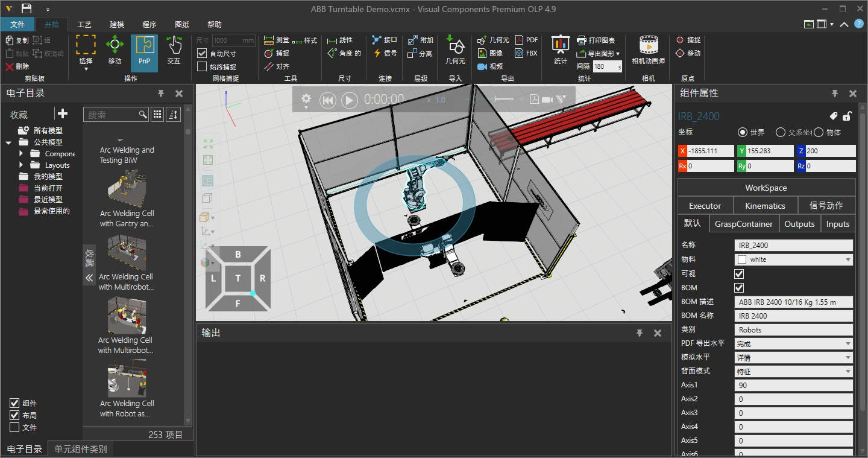Add a 线性 linear dimension
Screen dimensions: 868x458
click(340, 40)
